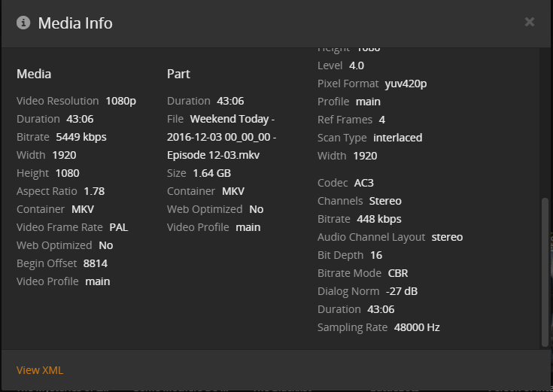
Task: Click the Video Resolution 1080p value
Action: 120,101
